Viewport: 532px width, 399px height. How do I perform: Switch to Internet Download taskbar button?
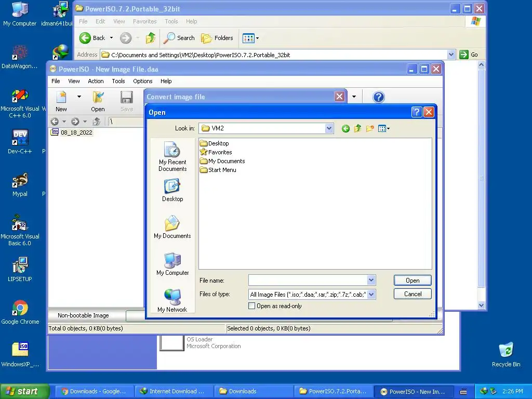click(174, 391)
